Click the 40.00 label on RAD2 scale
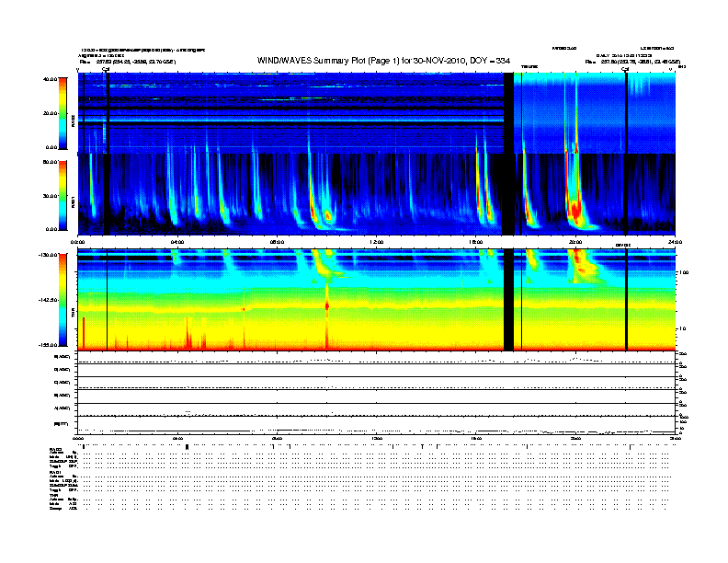Screen dimensions: 728x563 50,79
